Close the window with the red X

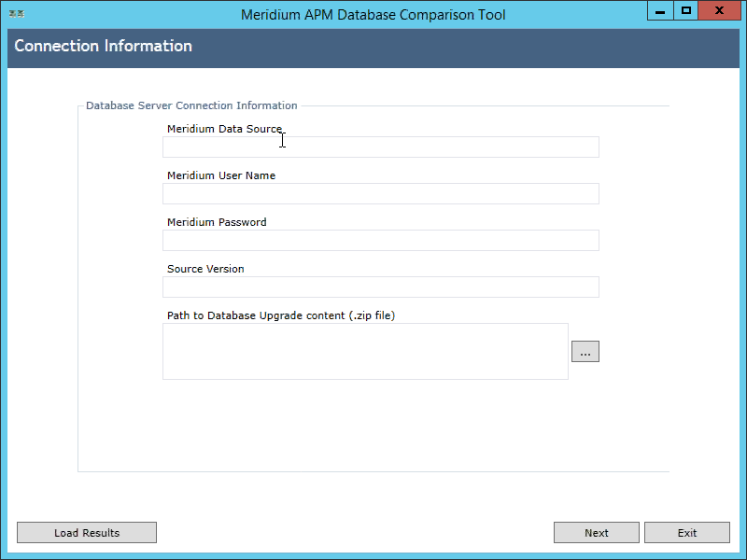(x=719, y=10)
